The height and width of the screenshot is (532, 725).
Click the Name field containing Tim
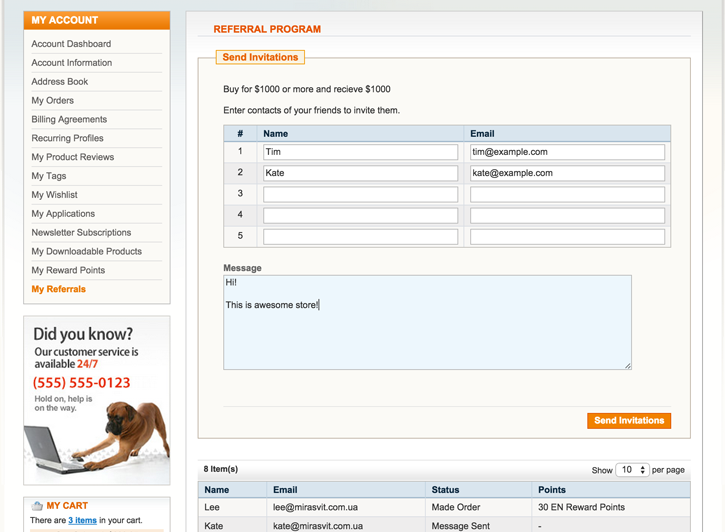pyautogui.click(x=360, y=153)
